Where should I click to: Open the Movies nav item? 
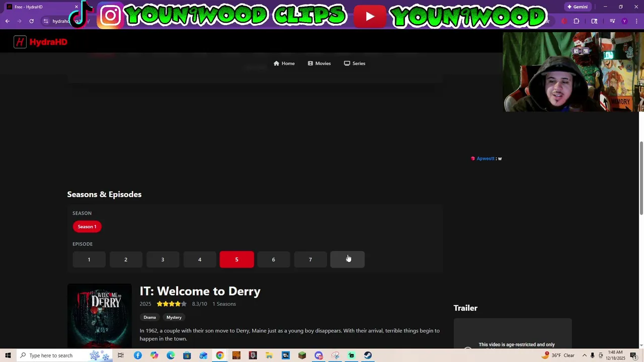click(x=319, y=63)
